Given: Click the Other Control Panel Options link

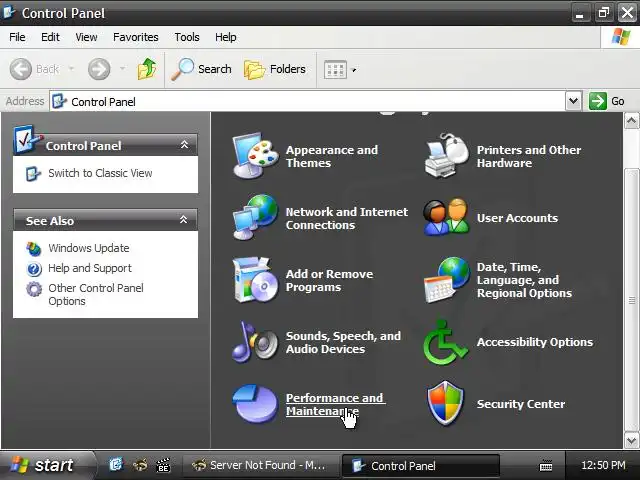Looking at the screenshot, I should (96, 294).
